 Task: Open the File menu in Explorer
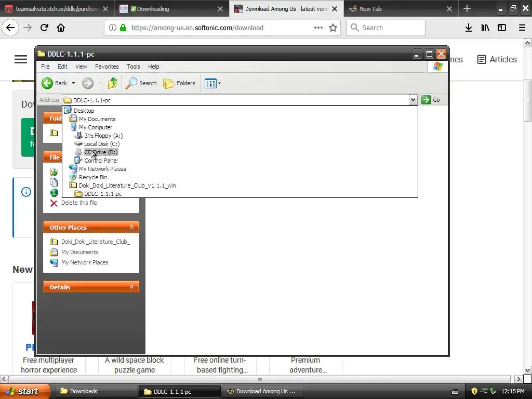pos(45,66)
